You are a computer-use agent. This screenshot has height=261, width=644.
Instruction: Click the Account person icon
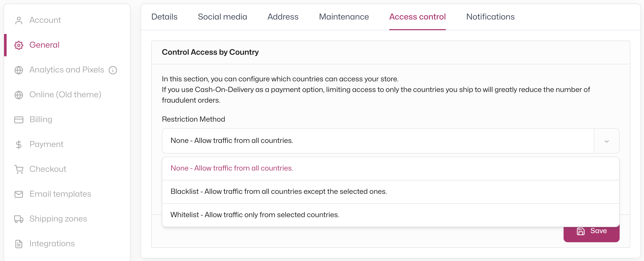[19, 20]
